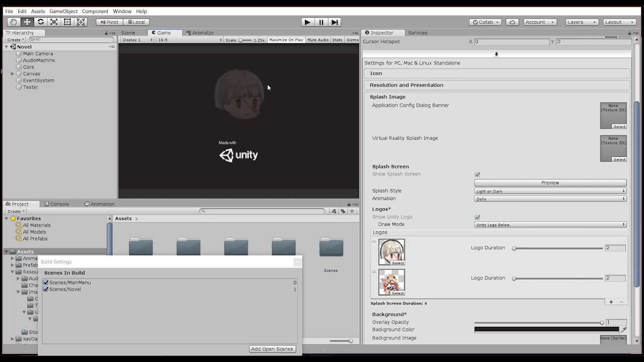
Task: Switch to the Scene tab
Action: point(128,33)
